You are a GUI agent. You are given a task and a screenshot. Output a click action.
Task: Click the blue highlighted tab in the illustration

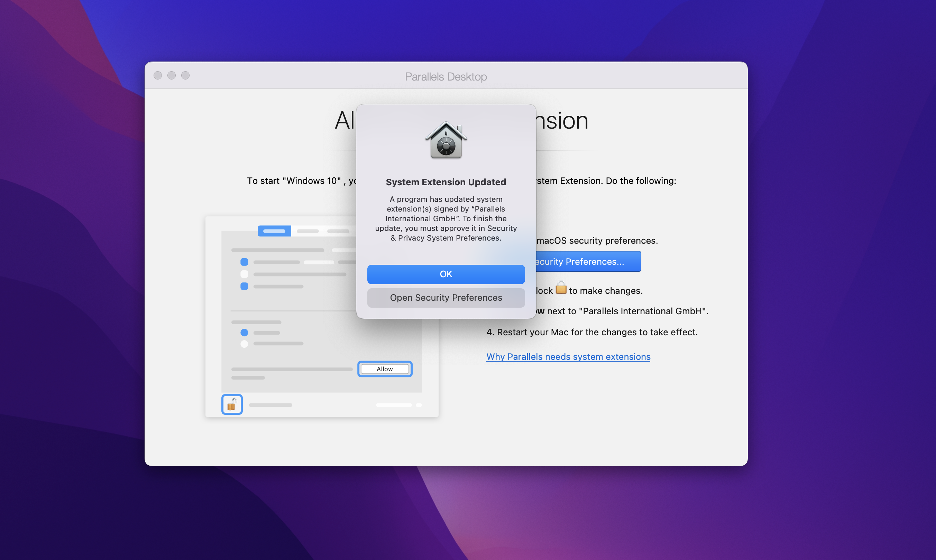point(274,231)
